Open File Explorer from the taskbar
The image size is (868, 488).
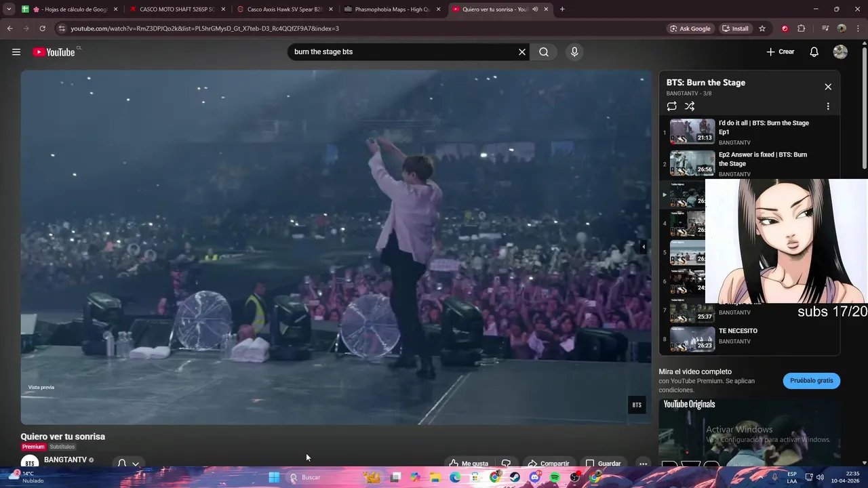[x=435, y=477]
